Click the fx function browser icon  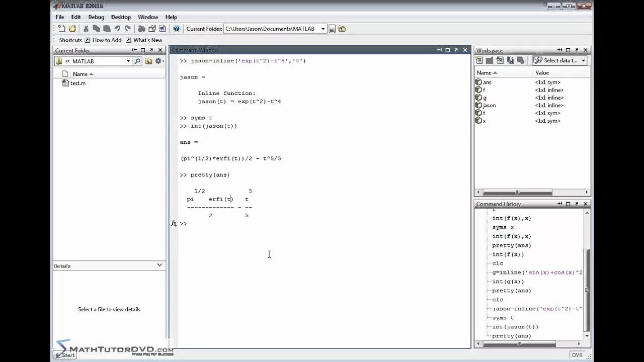point(174,224)
